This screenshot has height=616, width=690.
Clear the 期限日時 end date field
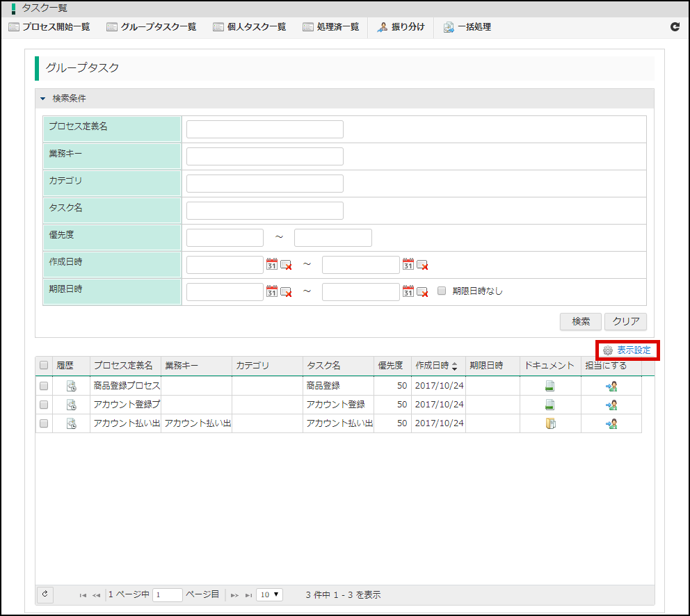(422, 291)
